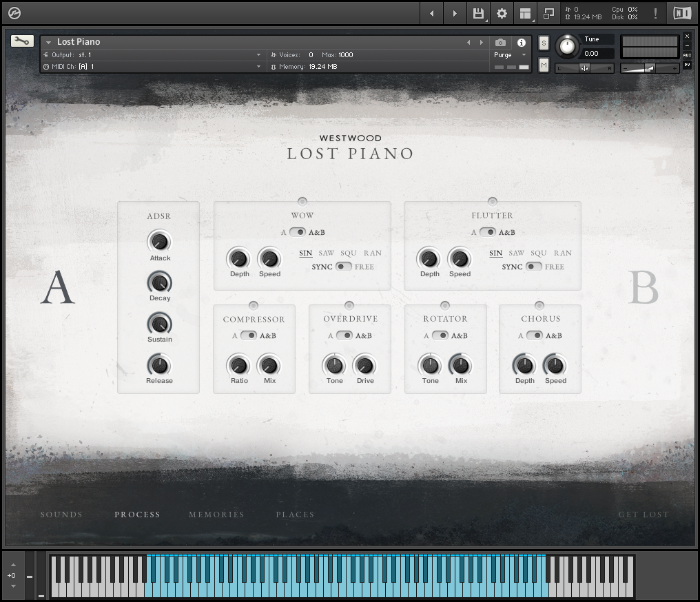Click the ADSR Release knob
The image size is (700, 602).
coord(159,366)
